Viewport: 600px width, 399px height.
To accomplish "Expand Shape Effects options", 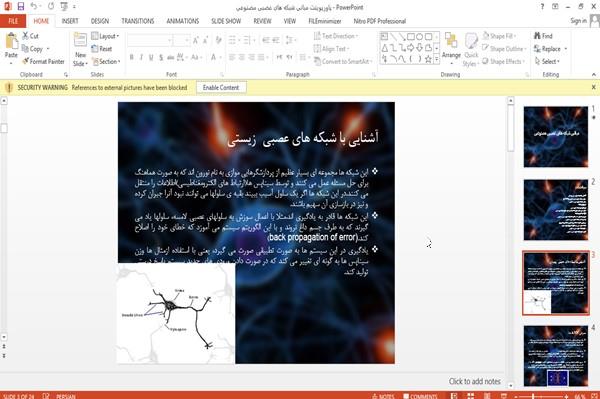I will (504, 61).
